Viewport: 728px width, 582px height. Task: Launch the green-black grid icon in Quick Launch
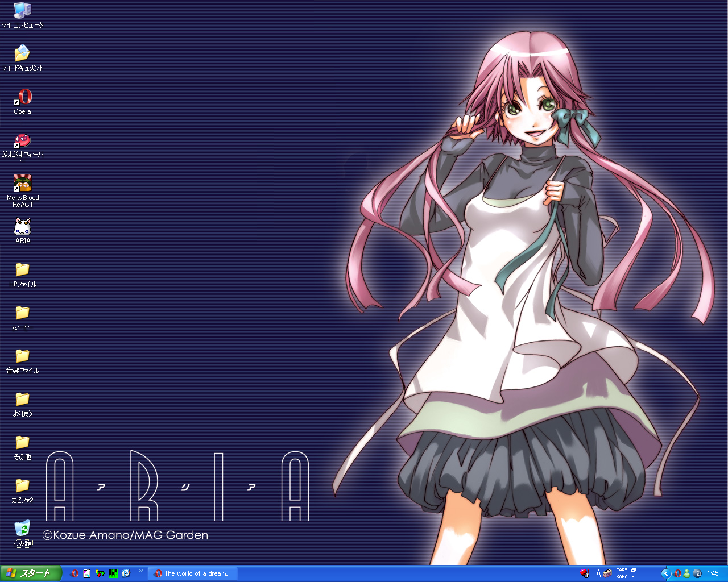(x=113, y=573)
